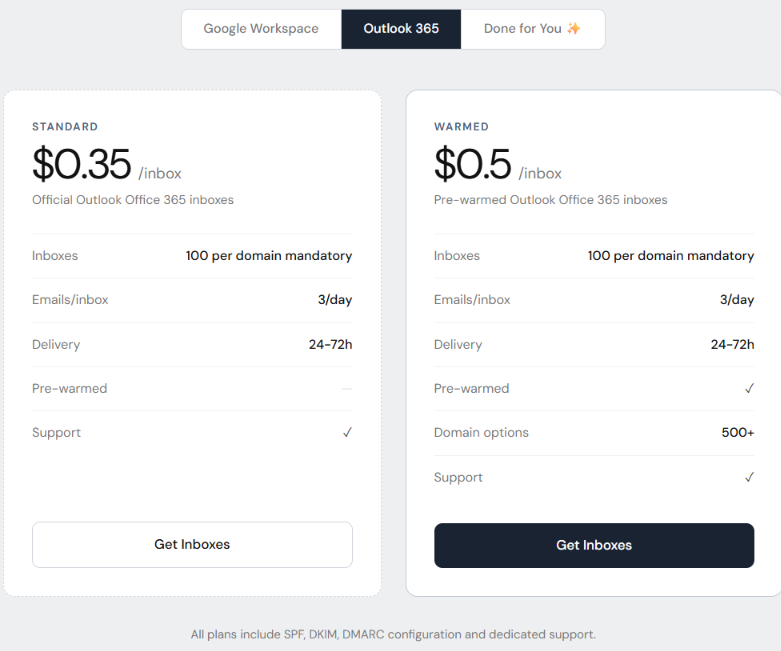Viewport: 781px width, 651px height.
Task: Click the Emails/inbox label in Warmed card
Action: 472,300
